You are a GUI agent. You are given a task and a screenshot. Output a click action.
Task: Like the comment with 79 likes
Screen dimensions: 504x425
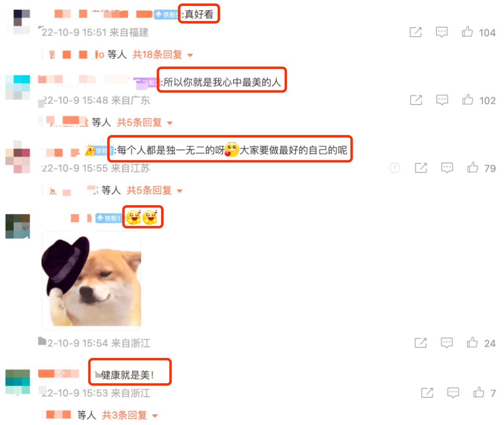472,167
